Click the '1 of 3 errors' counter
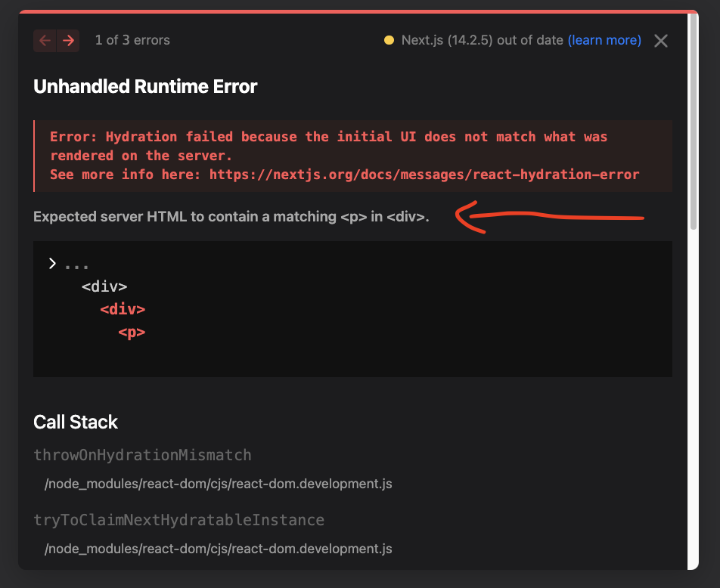The image size is (720, 588). [132, 40]
